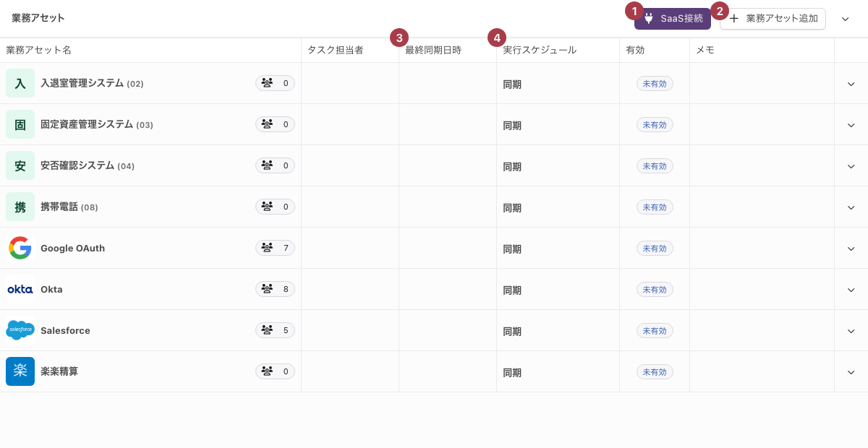This screenshot has width=868, height=448.
Task: Open the 固定資産管理システム (03) asset name
Action: pyautogui.click(x=97, y=124)
